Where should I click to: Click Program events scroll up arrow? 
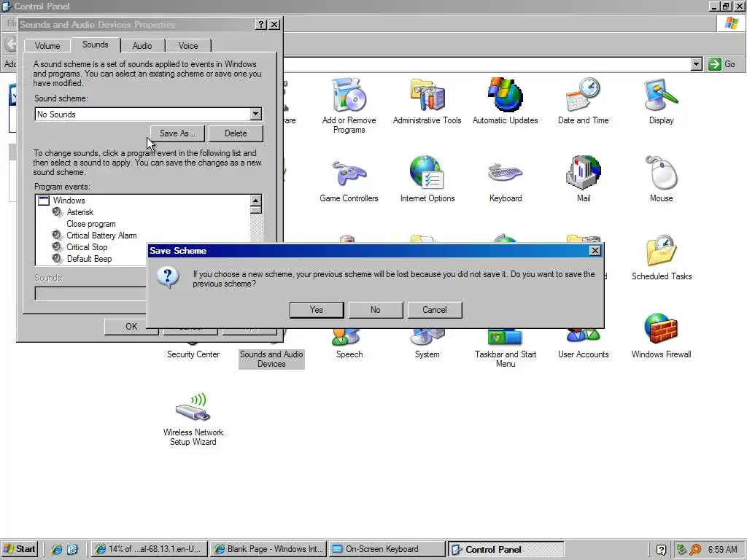(x=256, y=201)
